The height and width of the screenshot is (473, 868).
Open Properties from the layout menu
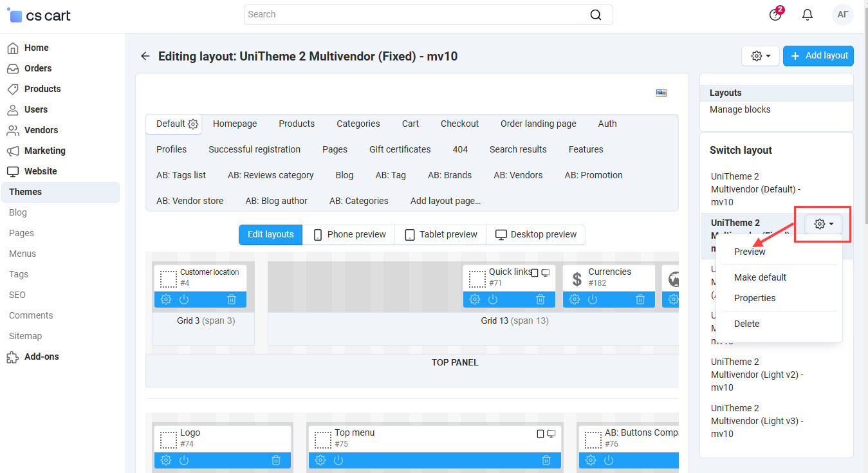(x=755, y=298)
